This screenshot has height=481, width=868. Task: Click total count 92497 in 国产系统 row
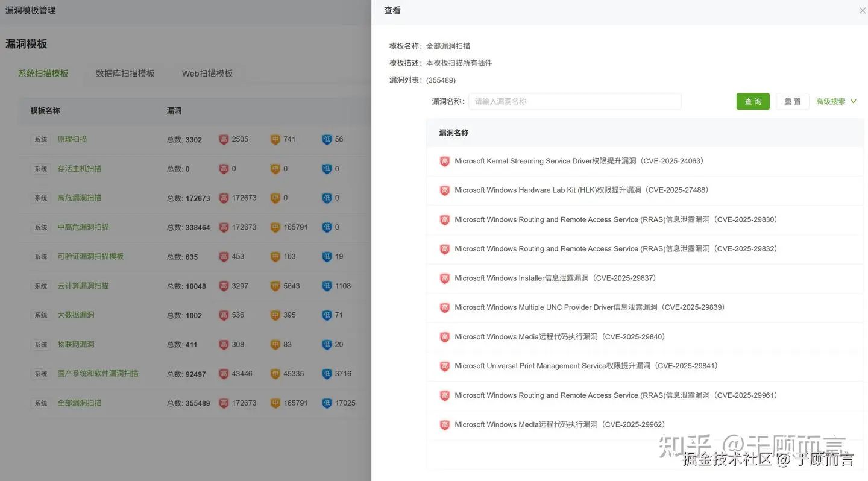pyautogui.click(x=196, y=374)
